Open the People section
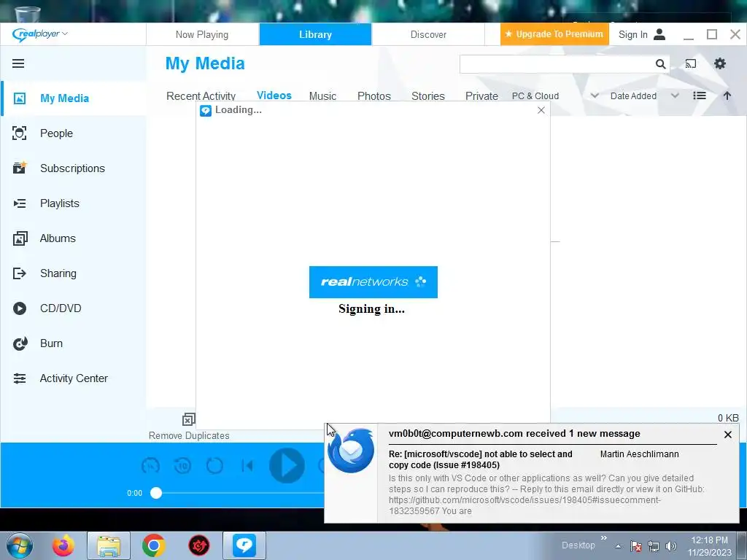The width and height of the screenshot is (747, 560). pyautogui.click(x=74, y=133)
